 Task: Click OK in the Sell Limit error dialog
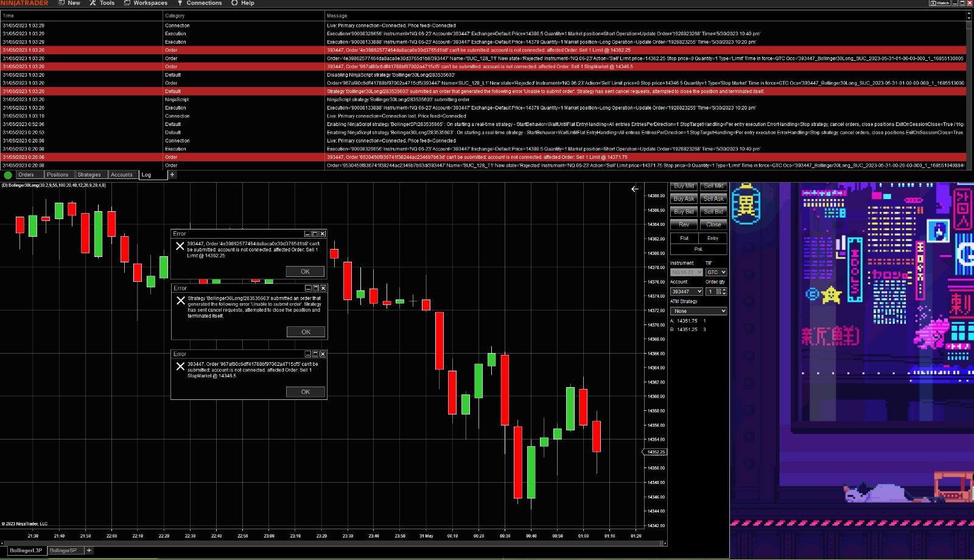305,271
